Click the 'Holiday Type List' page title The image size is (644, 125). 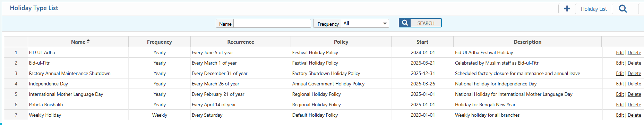click(x=34, y=8)
